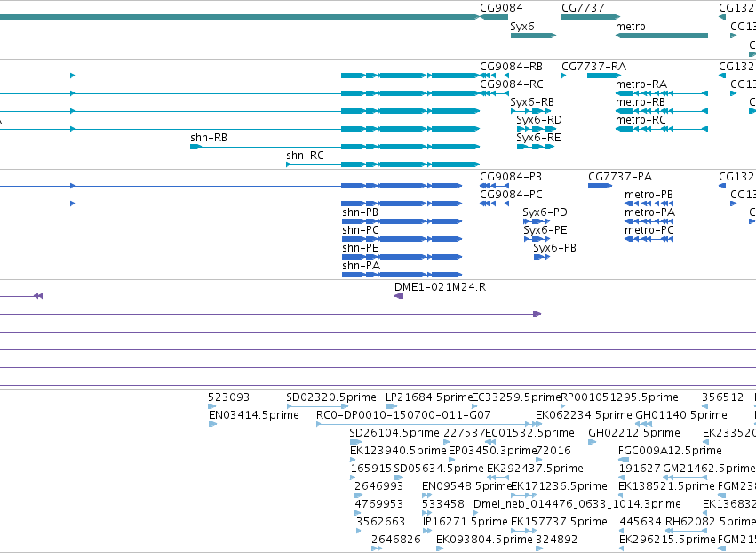Select the EK171236.5prime EST label
756x553 pixels.
click(x=559, y=487)
